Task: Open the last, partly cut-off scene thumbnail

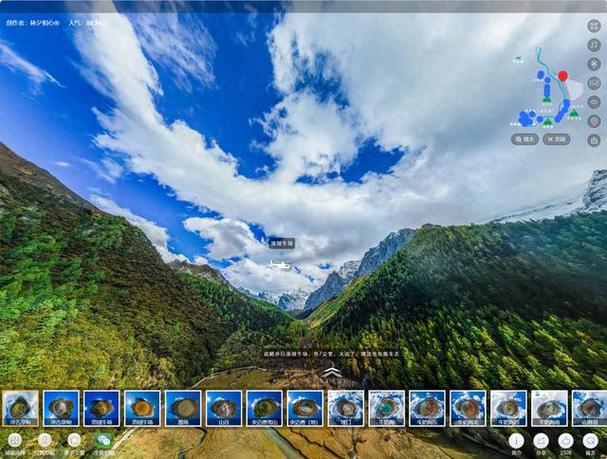Action: [x=589, y=408]
